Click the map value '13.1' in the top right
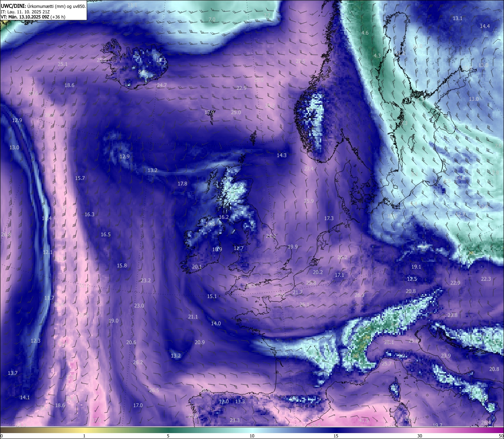Screen dimensions: 504x439 pyautogui.click(x=458, y=18)
